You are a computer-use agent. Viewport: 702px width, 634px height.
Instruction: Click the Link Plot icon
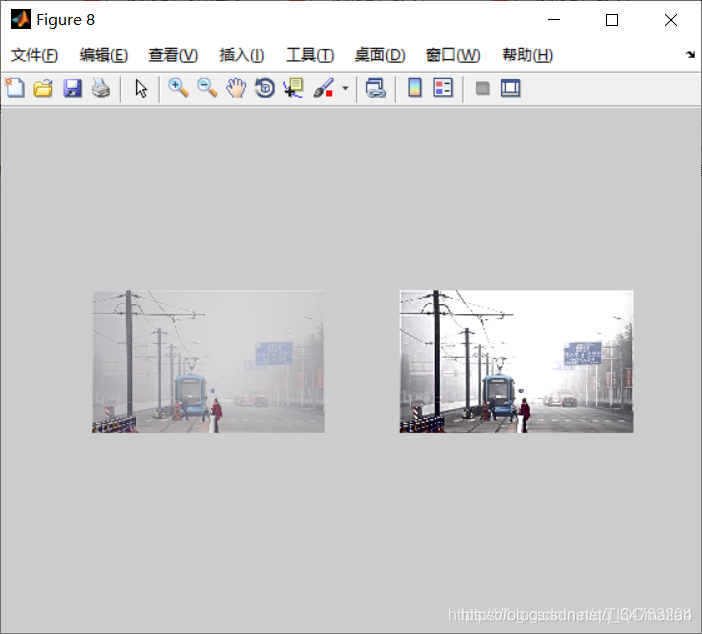(x=376, y=88)
